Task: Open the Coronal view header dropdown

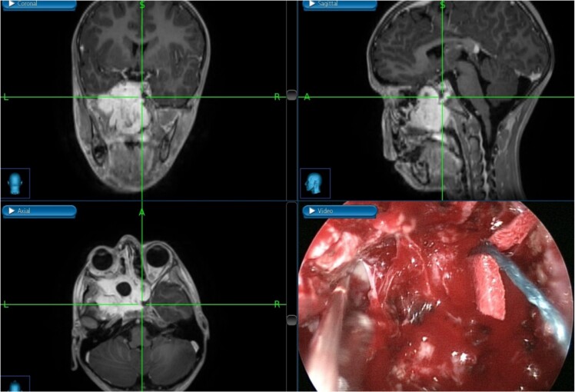Action: 39,5
